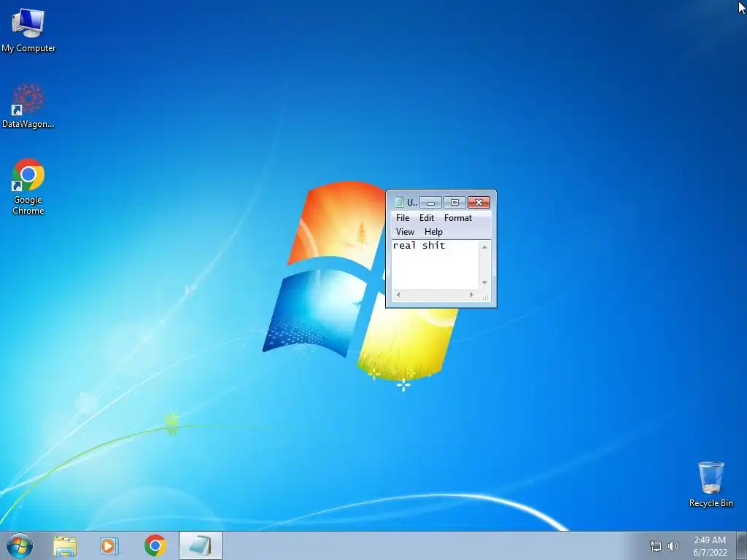Viewport: 747px width, 560px height.
Task: Open My Computer desktop icon
Action: 28,29
